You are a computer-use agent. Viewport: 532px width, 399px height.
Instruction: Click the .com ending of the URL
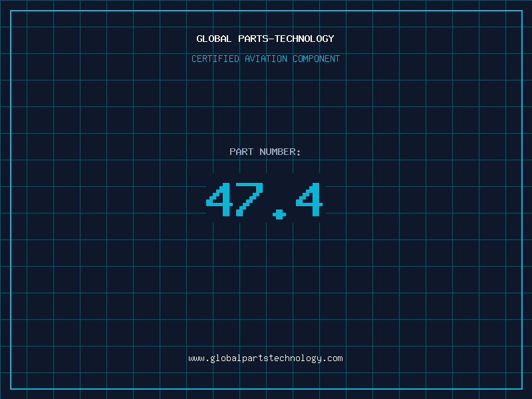[x=332, y=358]
